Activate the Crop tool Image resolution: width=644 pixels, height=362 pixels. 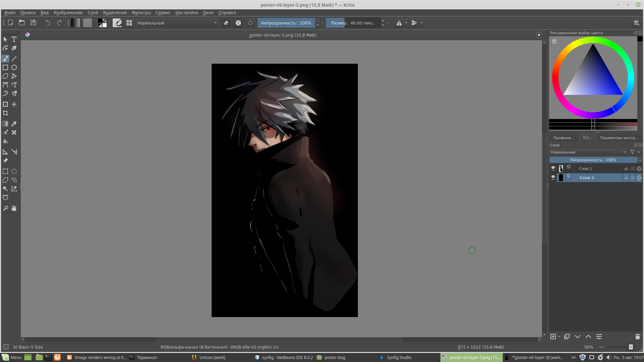(5, 113)
